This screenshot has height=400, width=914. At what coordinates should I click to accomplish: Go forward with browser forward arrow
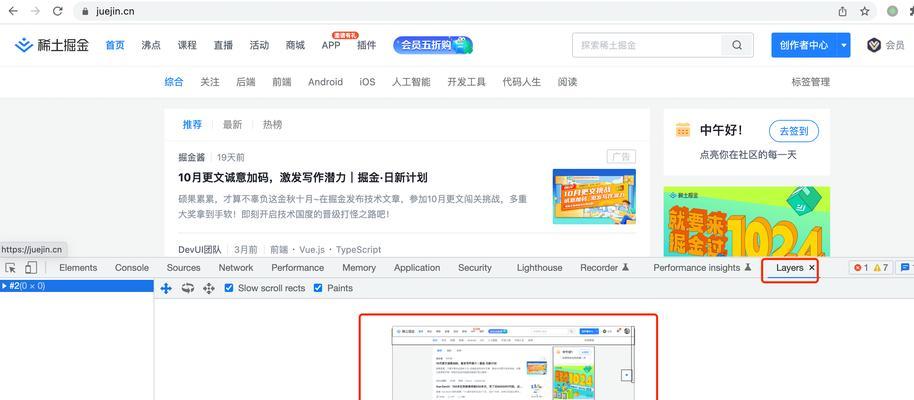click(x=35, y=11)
